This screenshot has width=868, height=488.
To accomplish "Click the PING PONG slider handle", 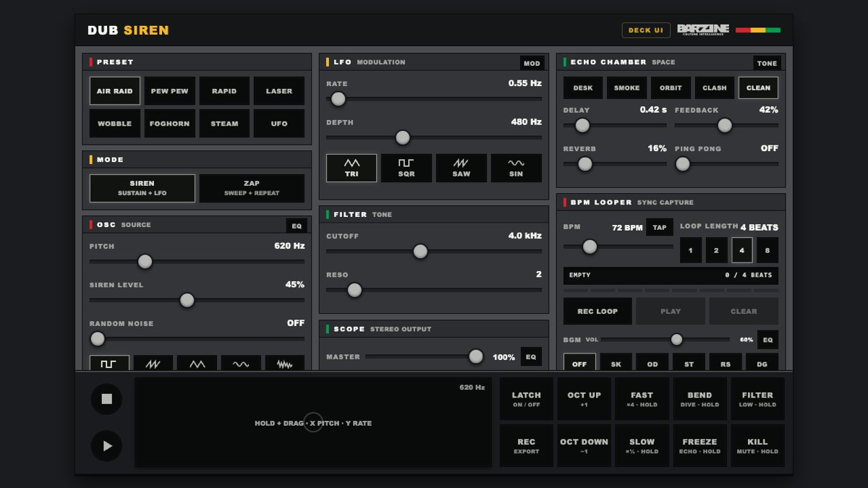I will [x=683, y=164].
